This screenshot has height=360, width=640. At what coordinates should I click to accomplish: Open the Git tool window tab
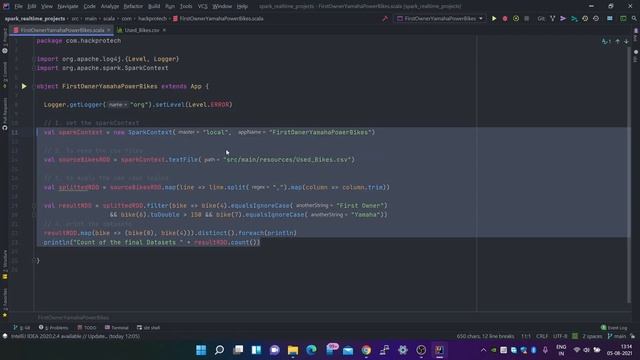click(x=22, y=327)
